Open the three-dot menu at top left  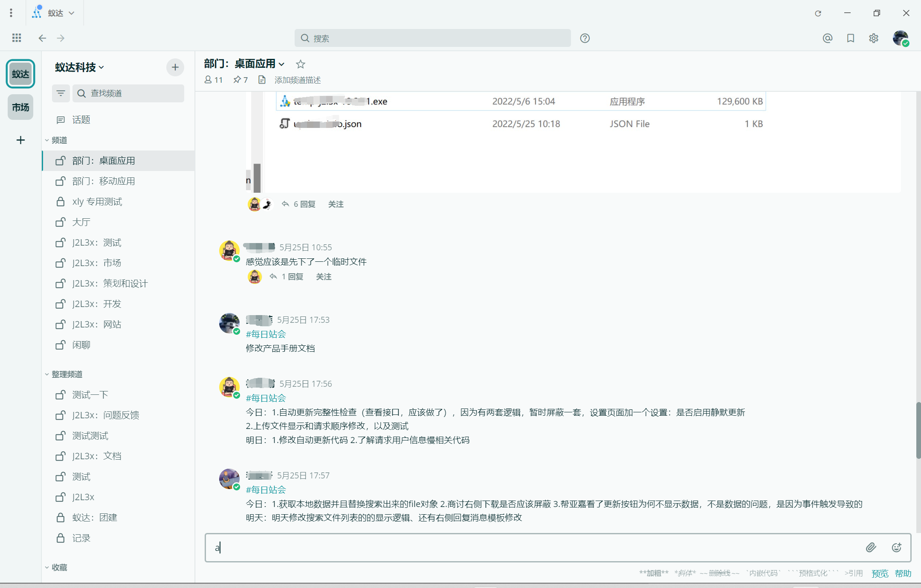[x=11, y=13]
